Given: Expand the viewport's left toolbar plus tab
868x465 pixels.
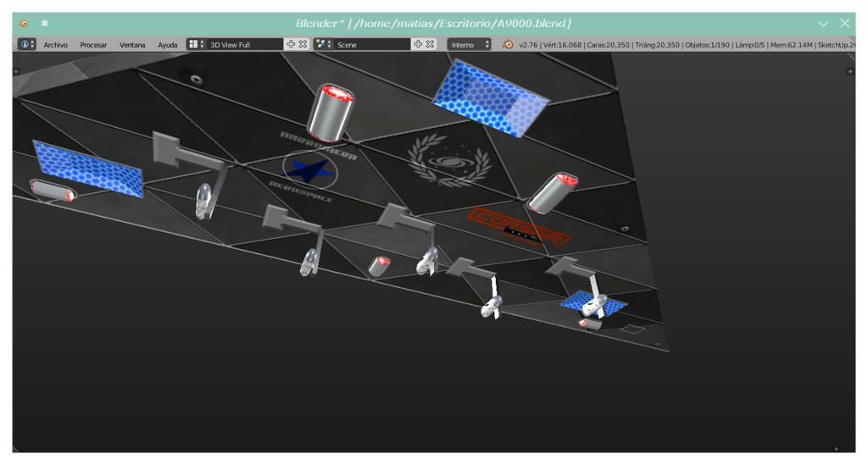Looking at the screenshot, I should tap(17, 71).
